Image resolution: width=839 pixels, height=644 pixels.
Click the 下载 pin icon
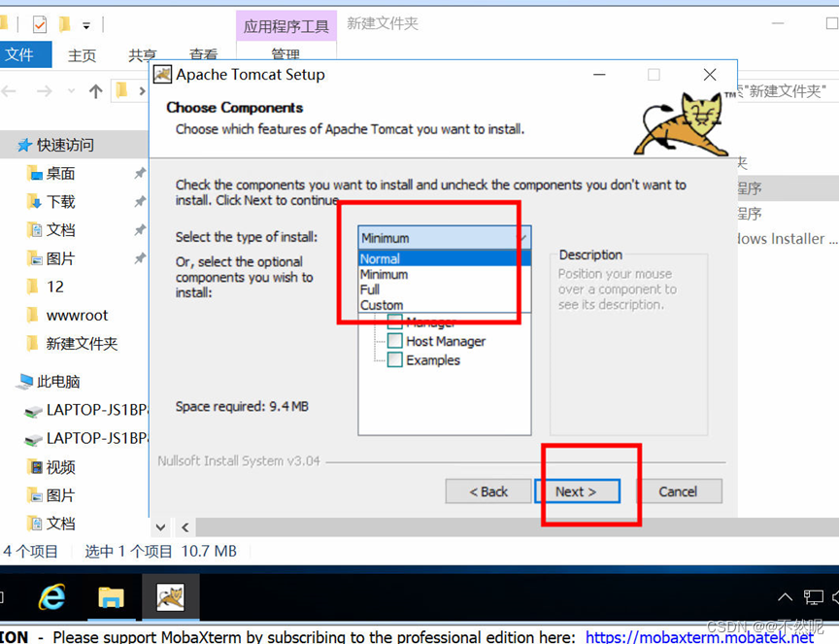coord(140,201)
